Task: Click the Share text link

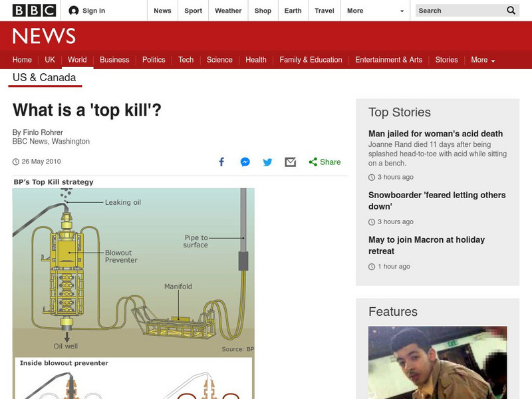Action: tap(330, 162)
